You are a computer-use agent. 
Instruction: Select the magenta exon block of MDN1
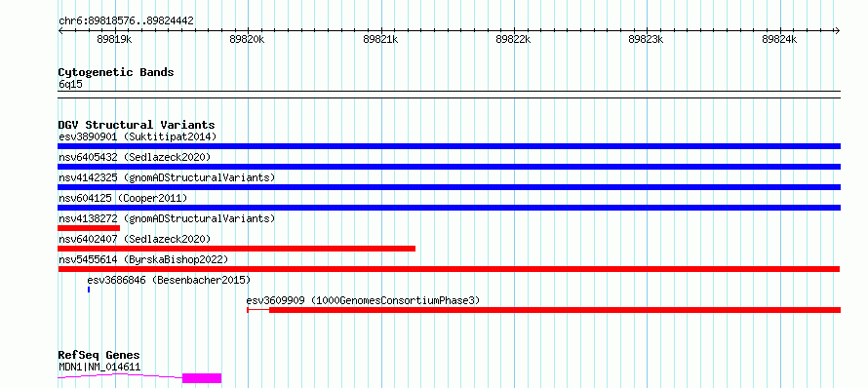coord(202,378)
